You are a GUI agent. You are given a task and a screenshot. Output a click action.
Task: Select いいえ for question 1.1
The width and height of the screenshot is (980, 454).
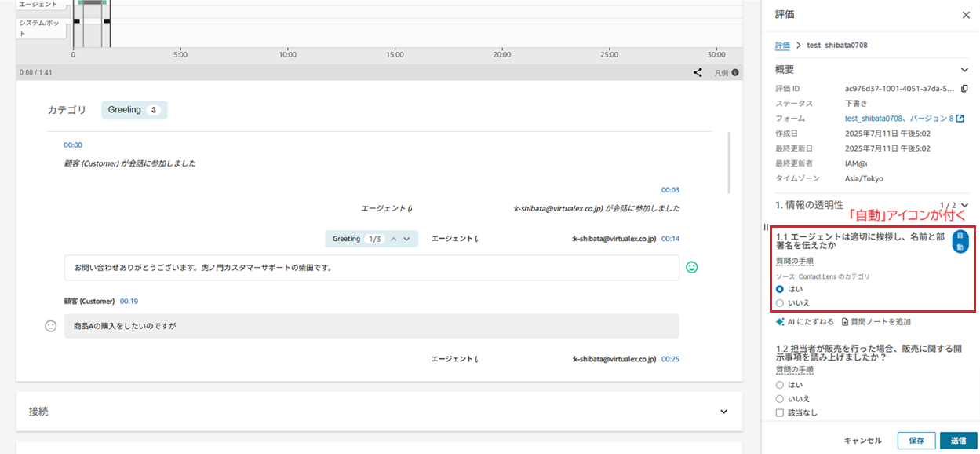coord(779,303)
